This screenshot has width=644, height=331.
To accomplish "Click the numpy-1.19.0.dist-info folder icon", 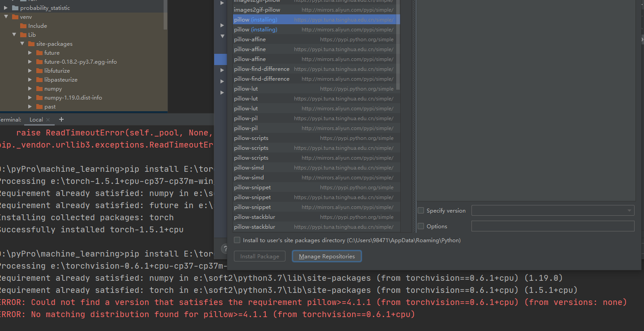I will click(39, 98).
